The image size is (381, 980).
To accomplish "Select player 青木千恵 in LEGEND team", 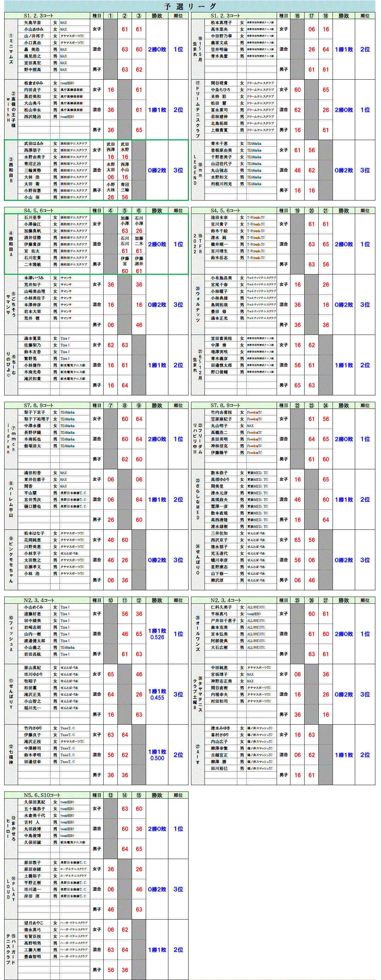I will click(219, 144).
